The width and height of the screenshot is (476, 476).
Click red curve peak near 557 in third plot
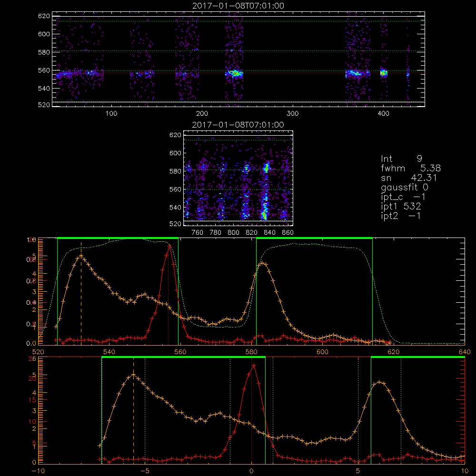click(x=169, y=246)
